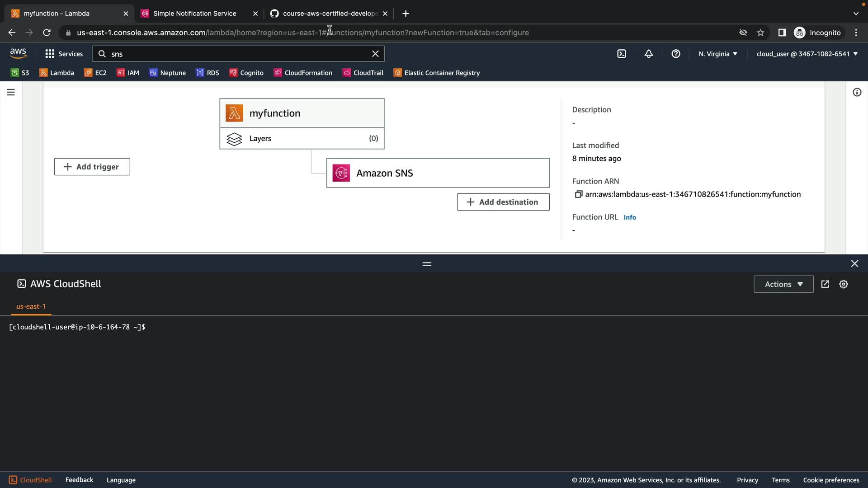Open the notifications bell icon
The width and height of the screenshot is (868, 488).
click(649, 54)
